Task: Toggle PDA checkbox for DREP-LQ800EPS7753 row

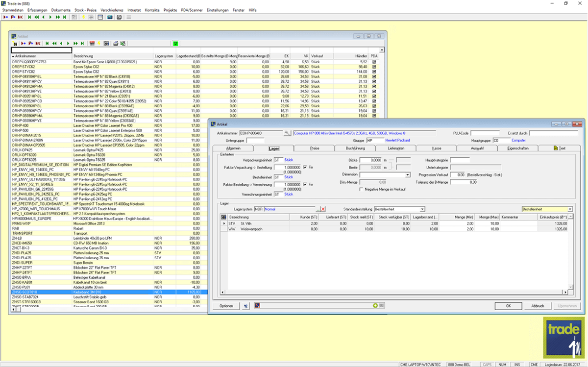Action: [374, 62]
